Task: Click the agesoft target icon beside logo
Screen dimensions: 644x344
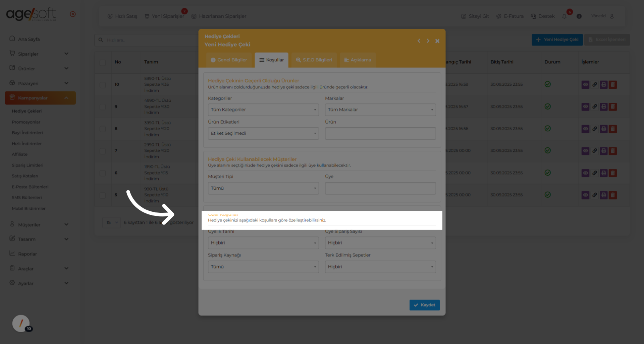Action: point(73,14)
